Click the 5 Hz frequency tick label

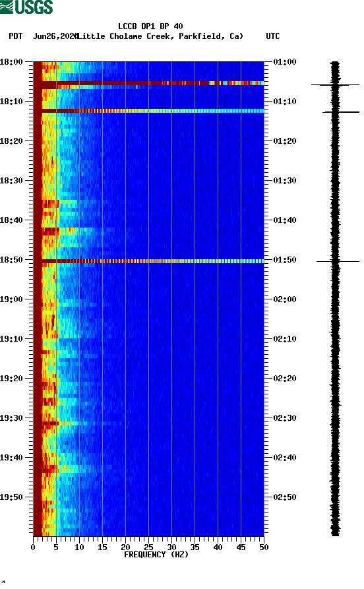click(56, 547)
